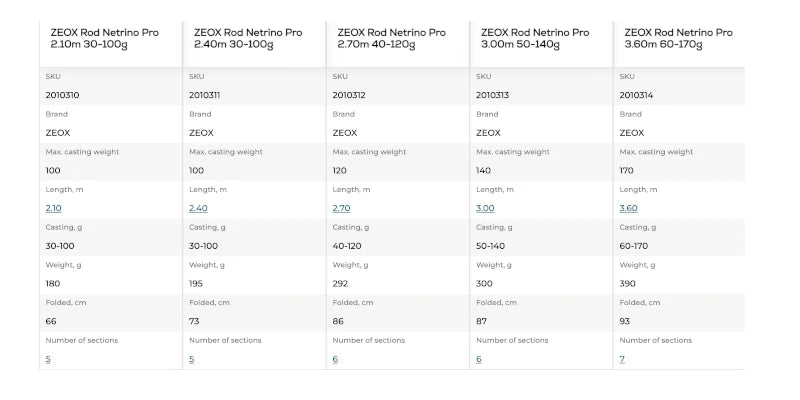Open the 3.60 length link
Image resolution: width=800 pixels, height=400 pixels.
tap(629, 208)
